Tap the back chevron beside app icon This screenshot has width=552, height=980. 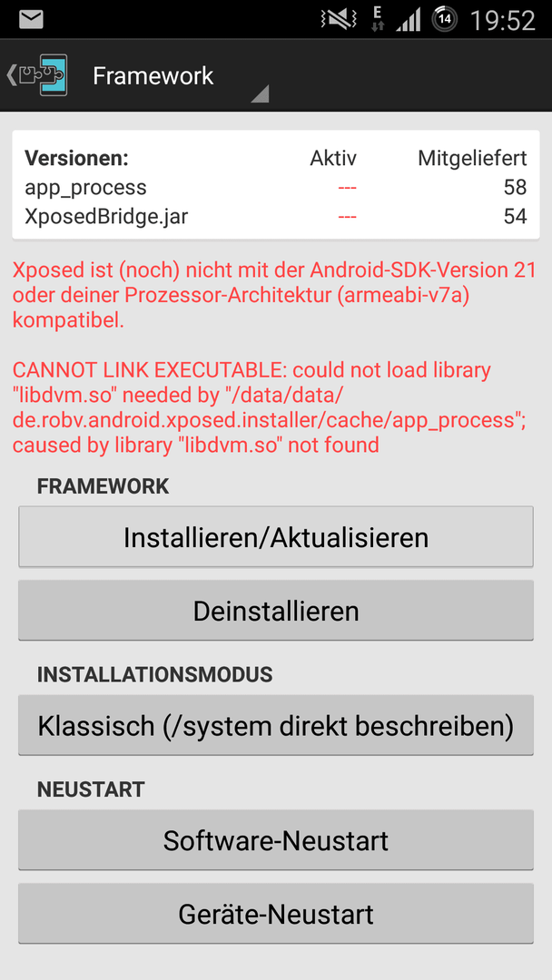point(11,75)
